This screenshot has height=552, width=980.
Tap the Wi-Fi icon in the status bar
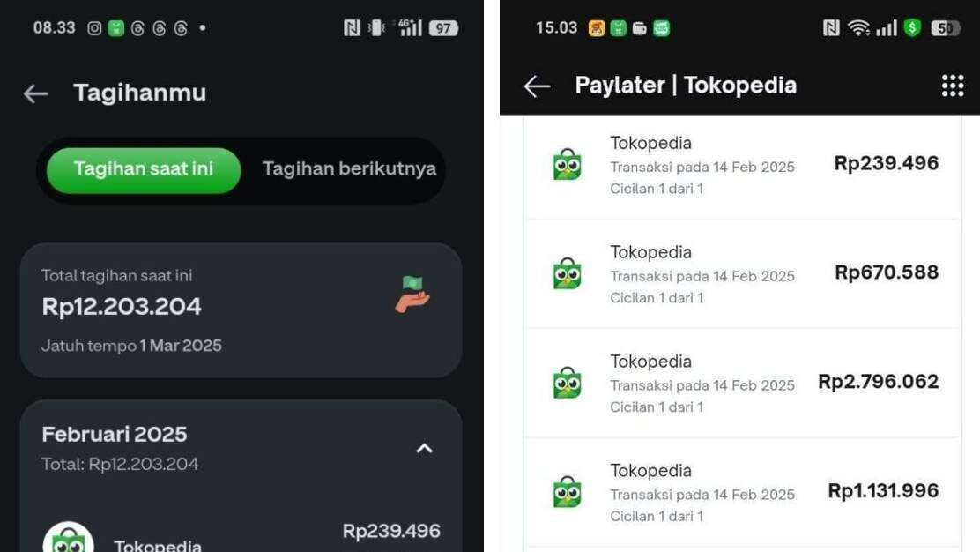[858, 27]
